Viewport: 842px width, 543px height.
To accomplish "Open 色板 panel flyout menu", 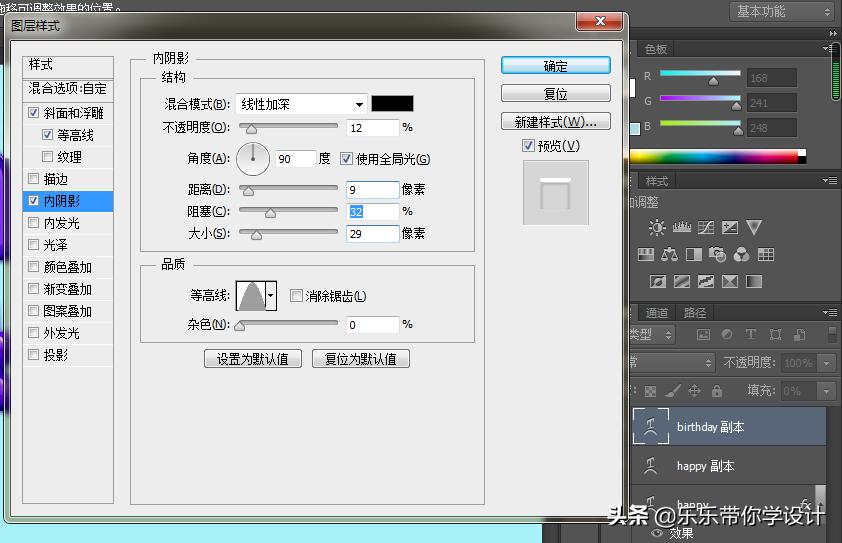I will pos(829,48).
